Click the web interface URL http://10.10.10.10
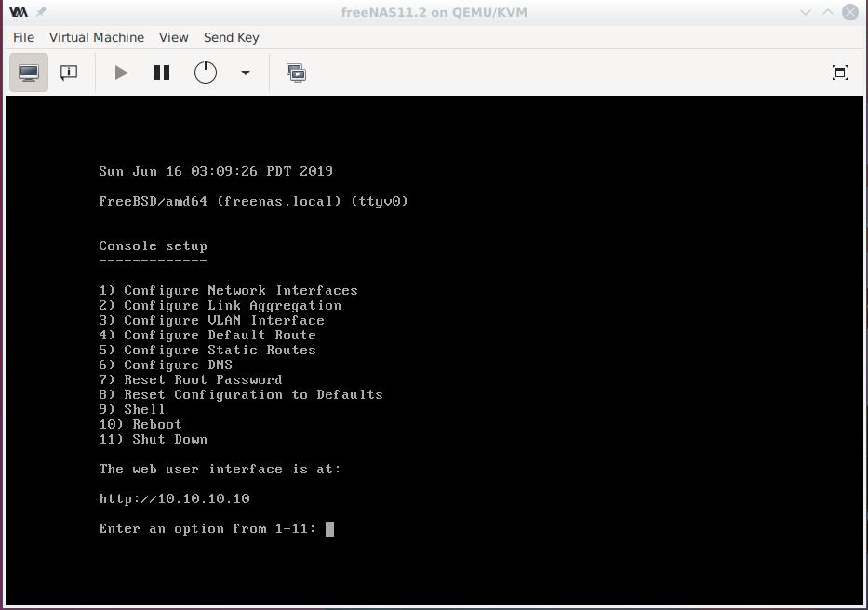 [x=174, y=498]
